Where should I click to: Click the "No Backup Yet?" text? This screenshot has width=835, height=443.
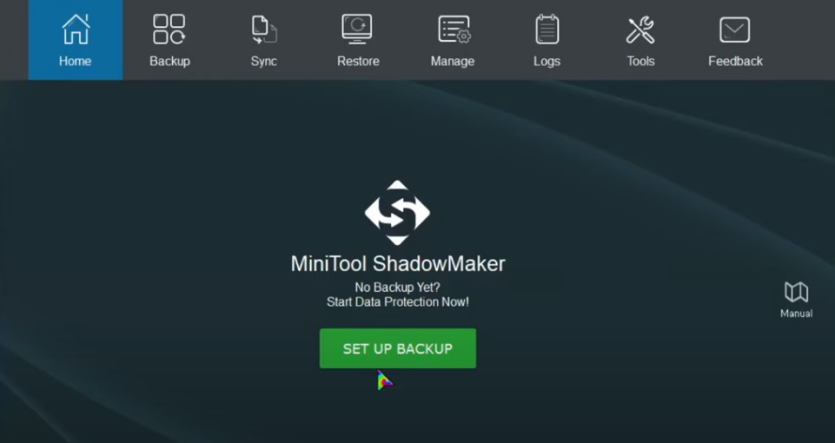point(398,288)
